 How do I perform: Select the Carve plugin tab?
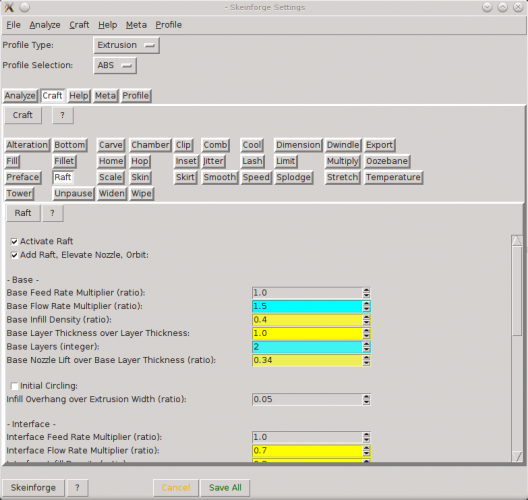(111, 145)
